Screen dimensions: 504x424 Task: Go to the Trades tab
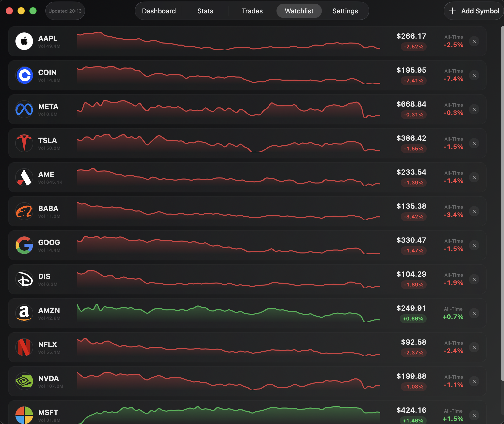pyautogui.click(x=252, y=11)
